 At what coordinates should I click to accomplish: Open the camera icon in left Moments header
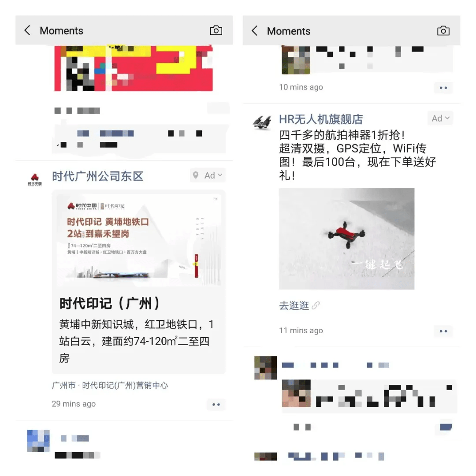216,30
